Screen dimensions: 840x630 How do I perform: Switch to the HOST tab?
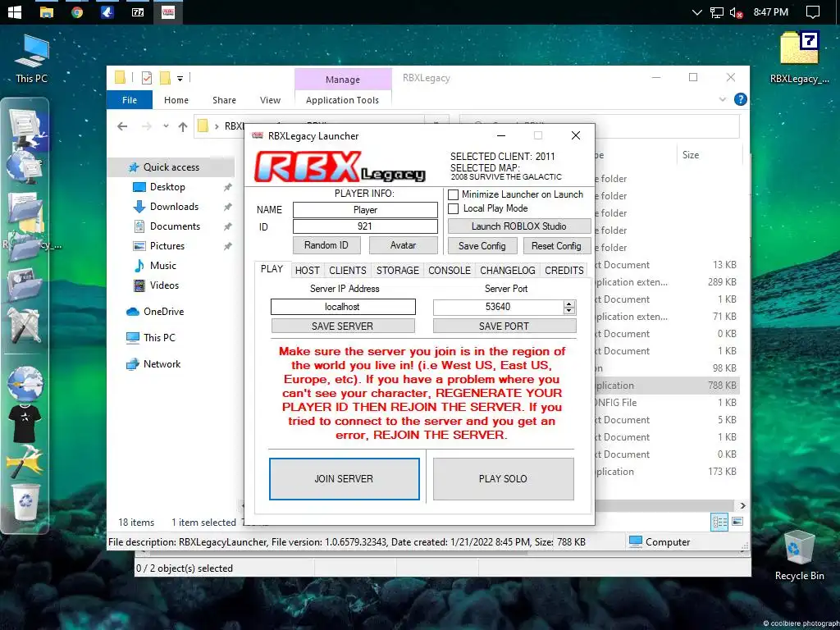click(307, 270)
